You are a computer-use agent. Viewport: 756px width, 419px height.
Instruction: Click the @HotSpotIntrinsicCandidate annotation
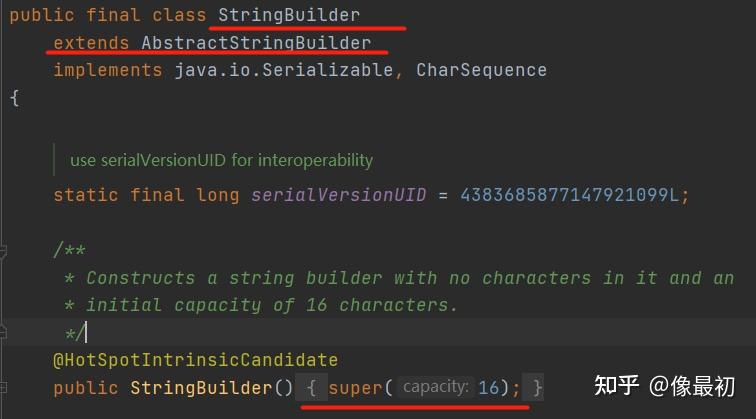point(195,360)
